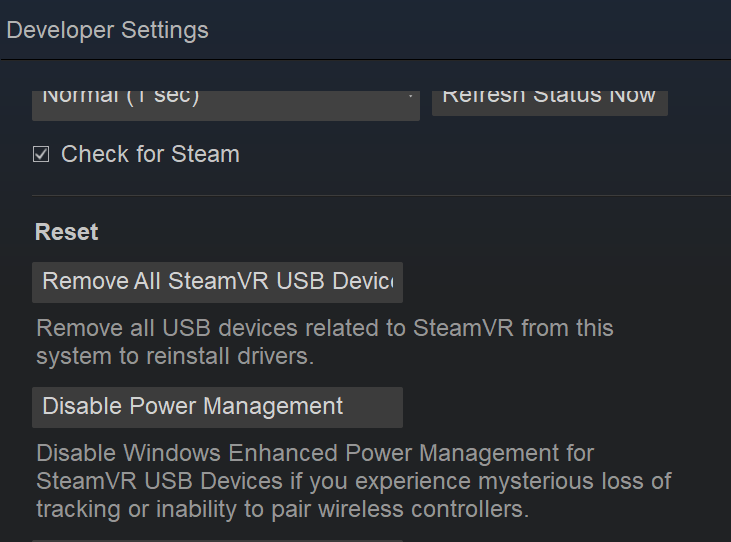Click the description about reinstalling drivers
Screen dimensions: 731x542
[x=175, y=356]
